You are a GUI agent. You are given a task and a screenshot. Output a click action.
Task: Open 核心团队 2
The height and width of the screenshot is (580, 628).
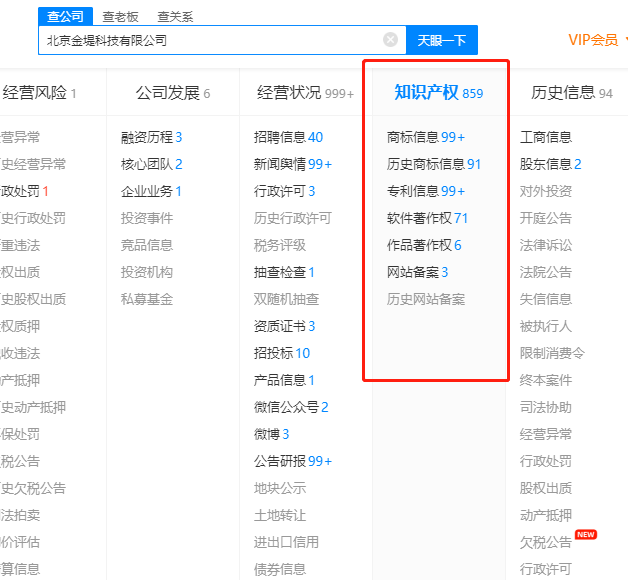151,164
